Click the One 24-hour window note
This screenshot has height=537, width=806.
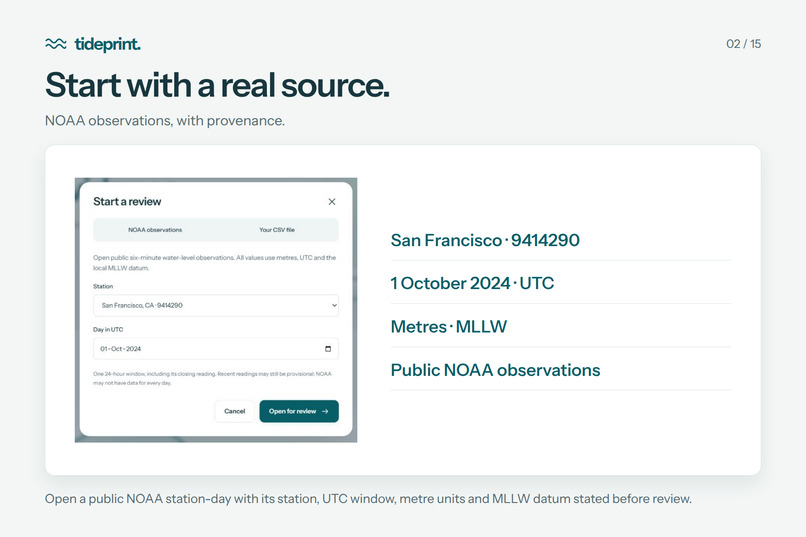pos(212,378)
